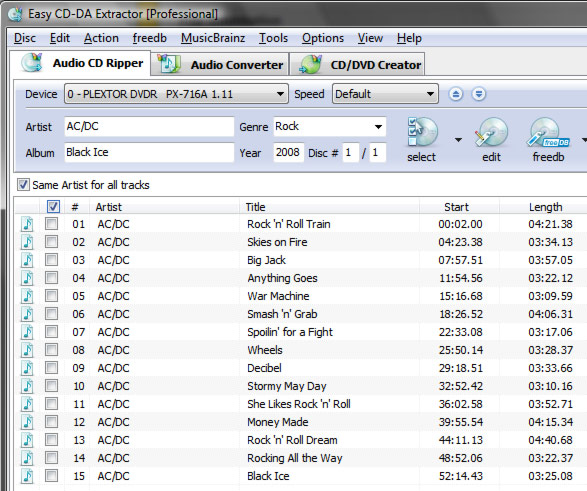Click start time 29:18.51 of Decibel
Image resolution: width=587 pixels, height=491 pixels.
click(461, 368)
